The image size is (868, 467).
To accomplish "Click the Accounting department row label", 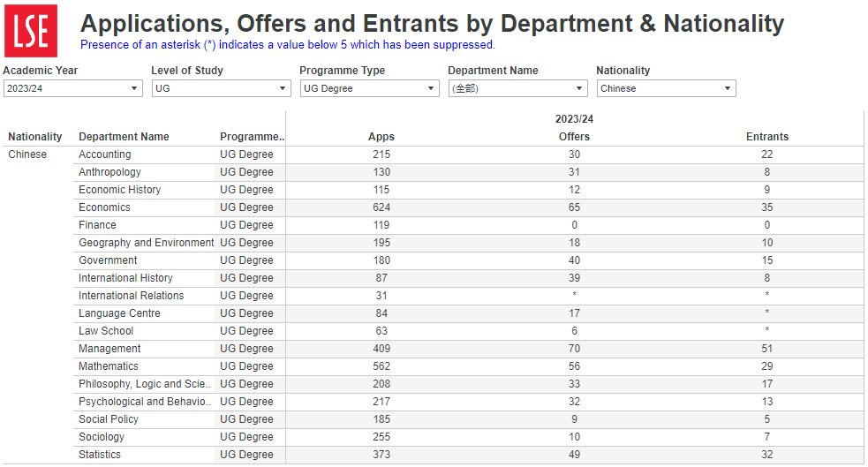I will 104,154.
